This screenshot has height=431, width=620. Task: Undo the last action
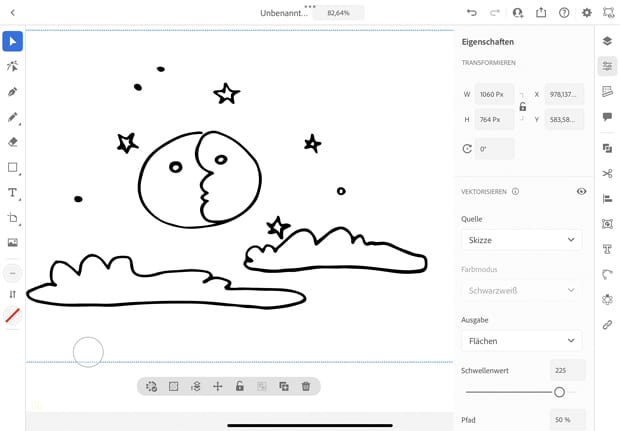tap(472, 12)
